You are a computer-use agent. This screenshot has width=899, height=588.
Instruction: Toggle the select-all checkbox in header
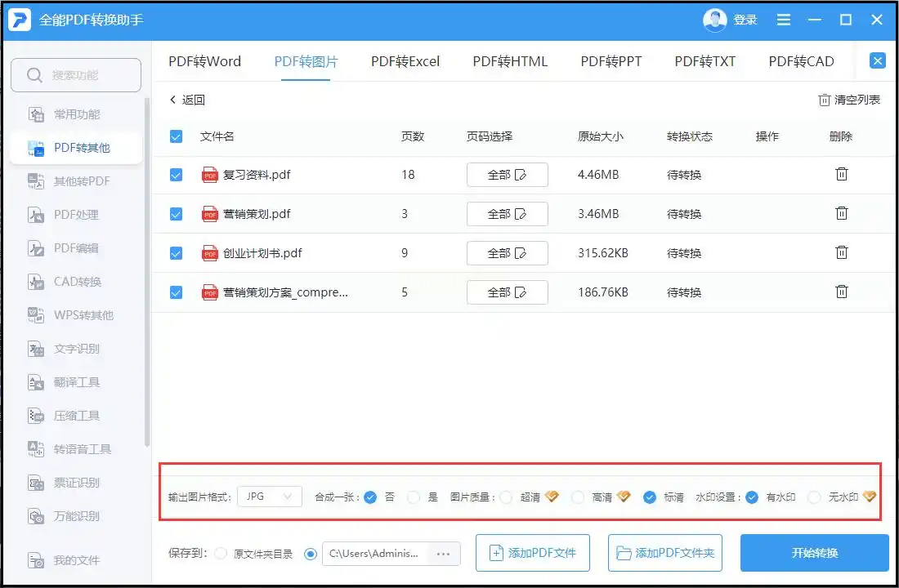tap(176, 136)
